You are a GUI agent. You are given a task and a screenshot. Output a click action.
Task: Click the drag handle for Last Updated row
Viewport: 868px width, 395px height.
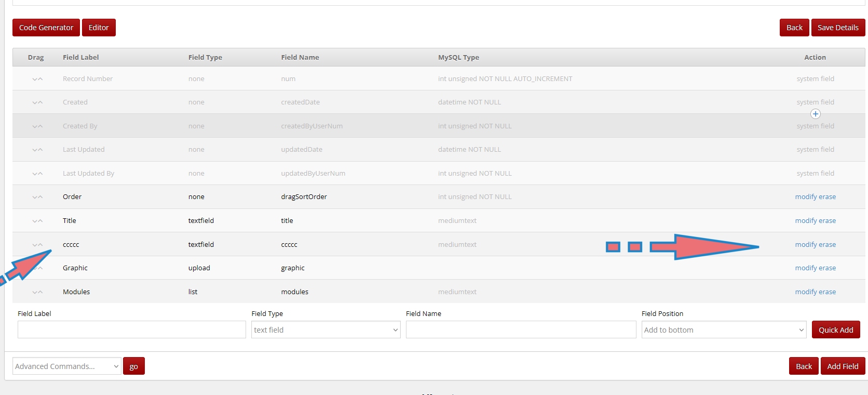coord(37,150)
